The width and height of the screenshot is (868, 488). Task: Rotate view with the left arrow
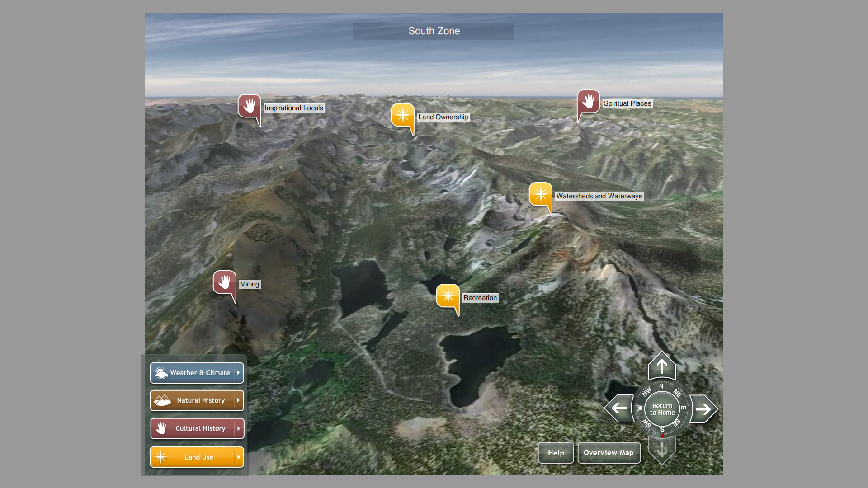(x=619, y=408)
